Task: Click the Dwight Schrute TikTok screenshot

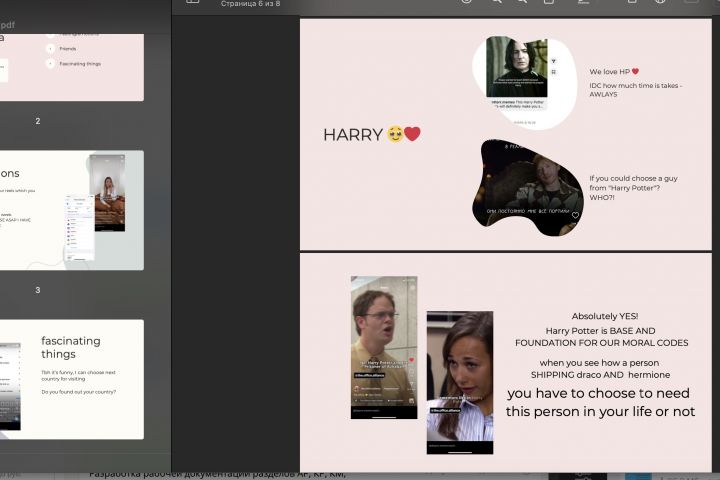Action: click(x=384, y=347)
